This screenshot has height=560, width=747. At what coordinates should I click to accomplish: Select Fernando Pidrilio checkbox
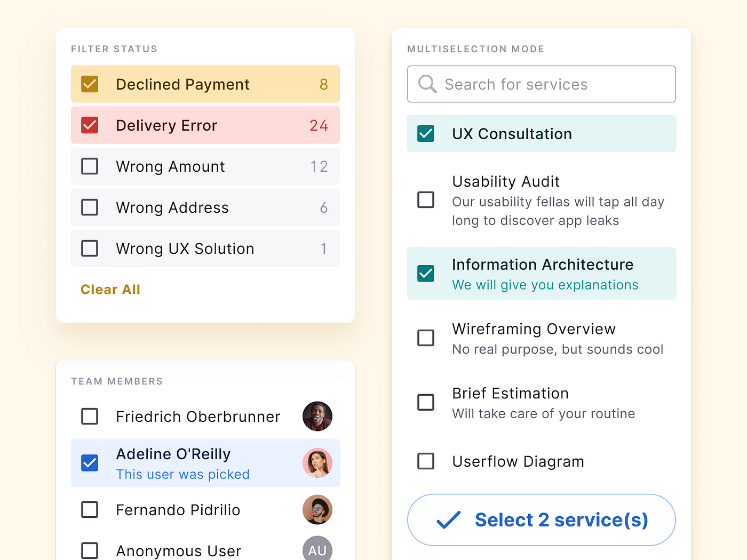pos(90,510)
